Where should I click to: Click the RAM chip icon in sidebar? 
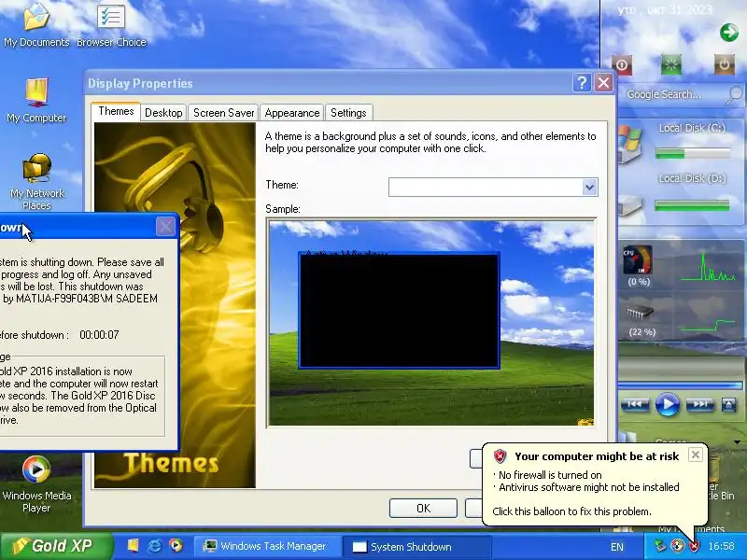[640, 313]
